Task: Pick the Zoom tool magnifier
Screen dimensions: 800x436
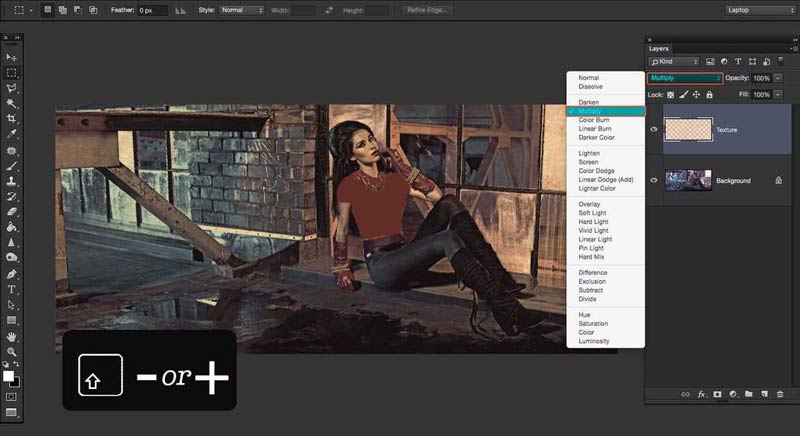Action: coord(11,352)
